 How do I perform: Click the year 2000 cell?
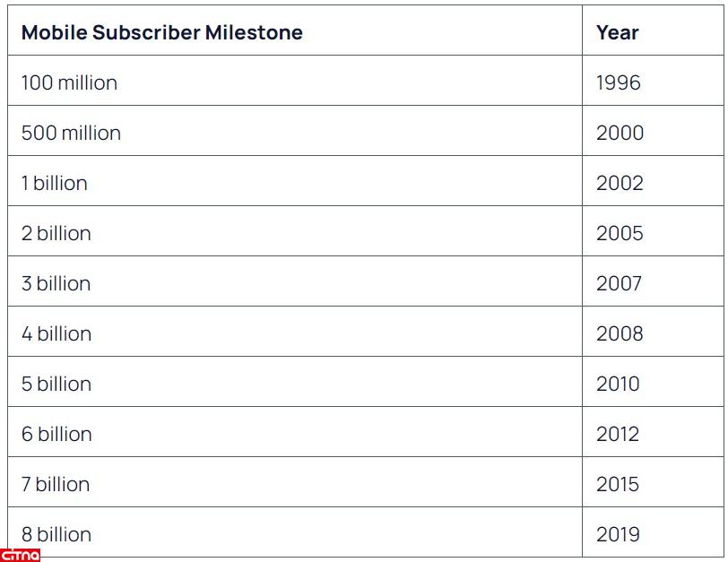tap(620, 134)
